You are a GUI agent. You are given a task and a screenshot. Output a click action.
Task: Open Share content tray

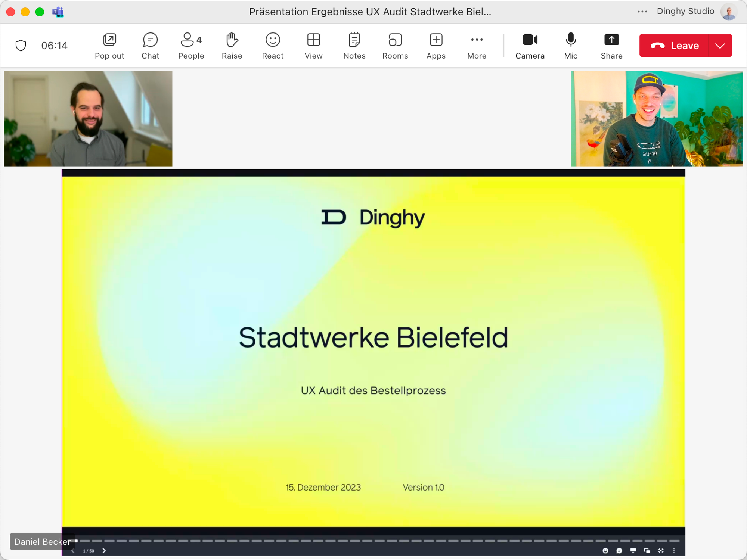(611, 46)
